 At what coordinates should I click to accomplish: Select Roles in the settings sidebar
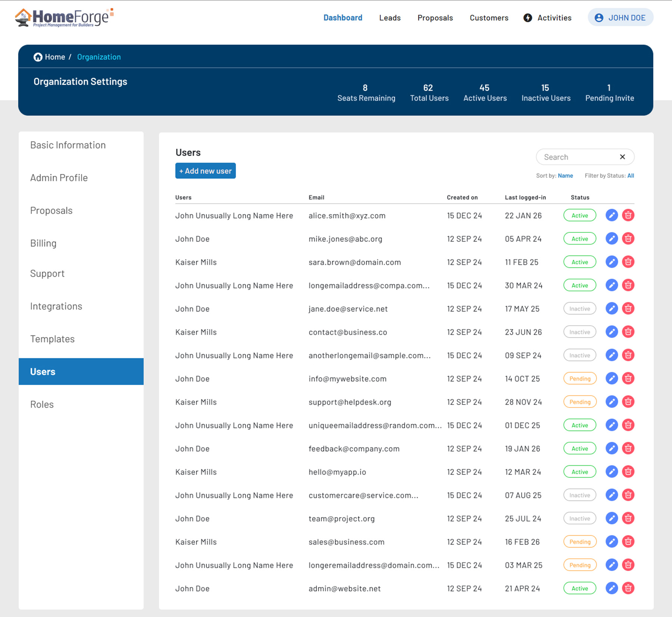pyautogui.click(x=42, y=404)
